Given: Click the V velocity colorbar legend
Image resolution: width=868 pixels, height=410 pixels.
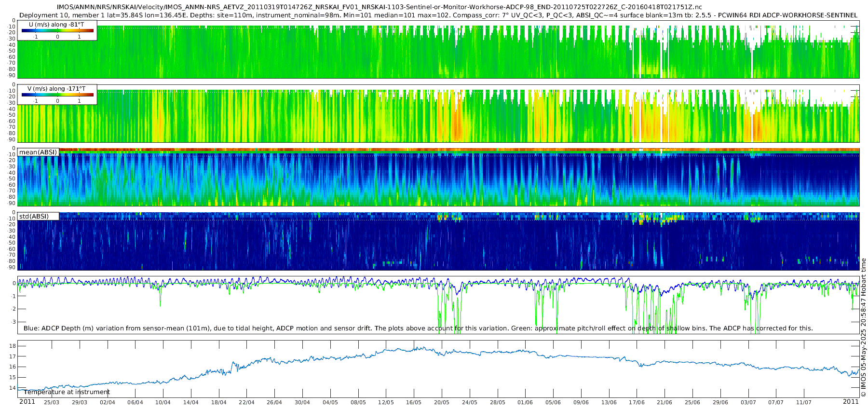Looking at the screenshot, I should 57,95.
